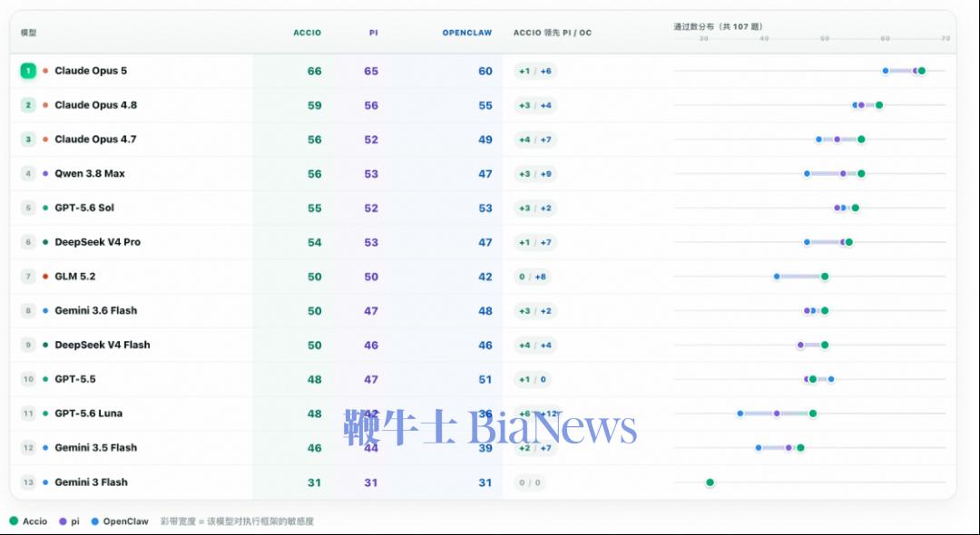Click the Accio legend label

pyautogui.click(x=35, y=521)
